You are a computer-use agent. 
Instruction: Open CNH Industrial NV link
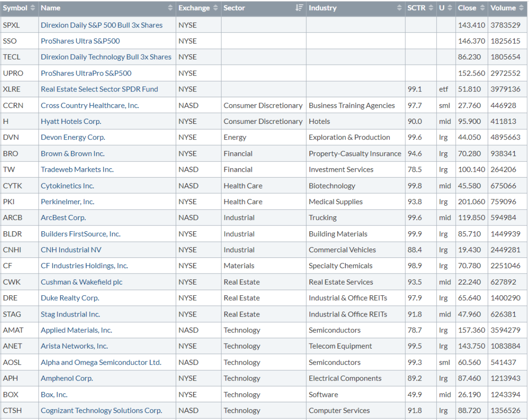coord(71,250)
